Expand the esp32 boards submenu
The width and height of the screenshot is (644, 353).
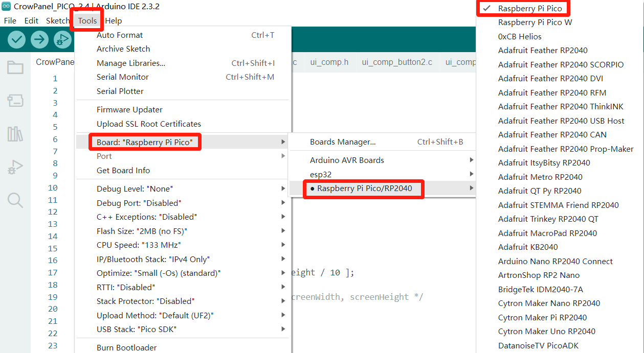(x=382, y=175)
